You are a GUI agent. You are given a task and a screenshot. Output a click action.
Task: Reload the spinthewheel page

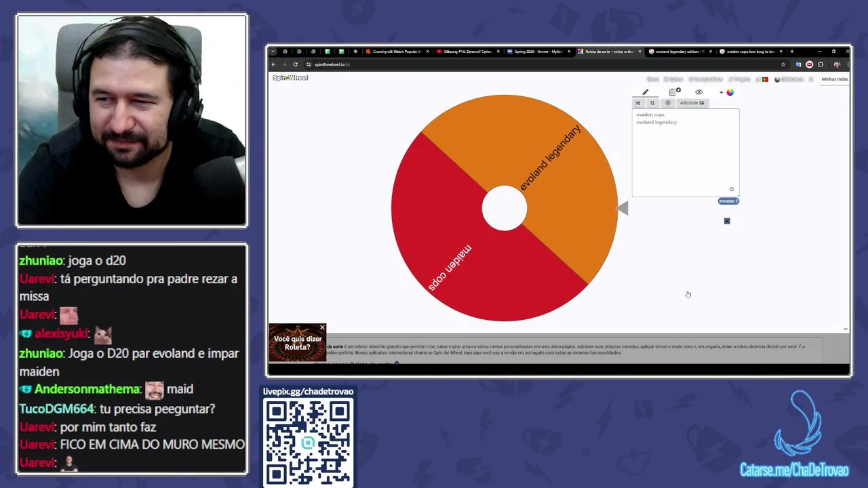296,64
